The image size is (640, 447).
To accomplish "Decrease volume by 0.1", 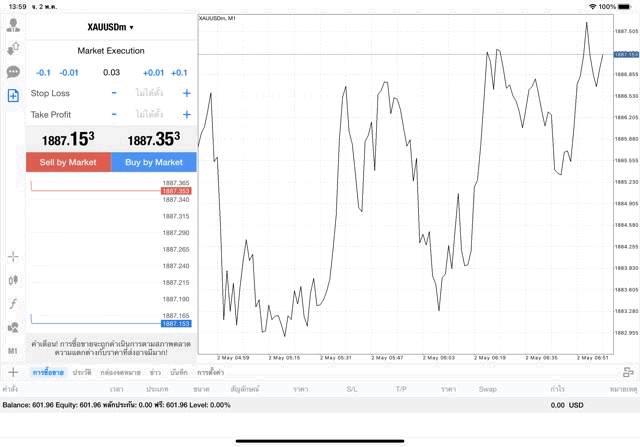I will coord(43,72).
